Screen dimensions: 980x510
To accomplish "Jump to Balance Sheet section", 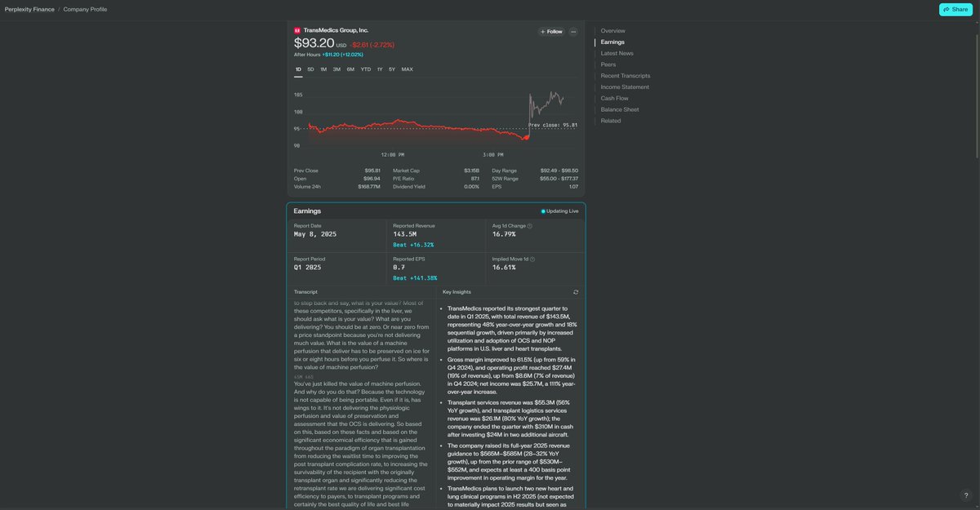I will pyautogui.click(x=620, y=109).
